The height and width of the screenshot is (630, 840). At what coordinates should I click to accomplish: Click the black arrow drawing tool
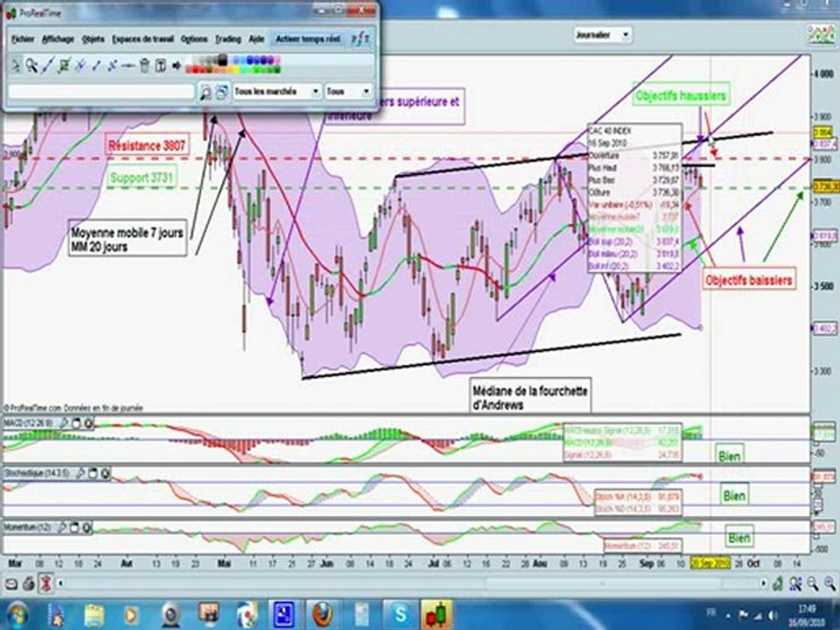tap(176, 66)
